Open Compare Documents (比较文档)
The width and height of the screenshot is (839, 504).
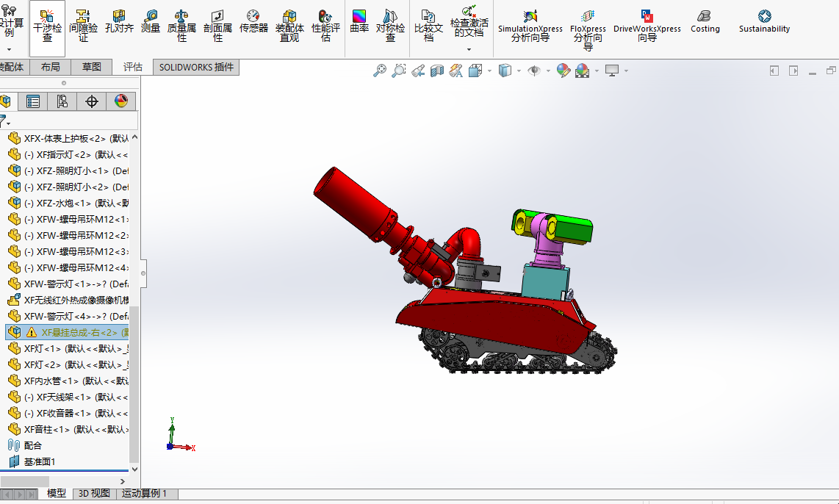point(428,26)
